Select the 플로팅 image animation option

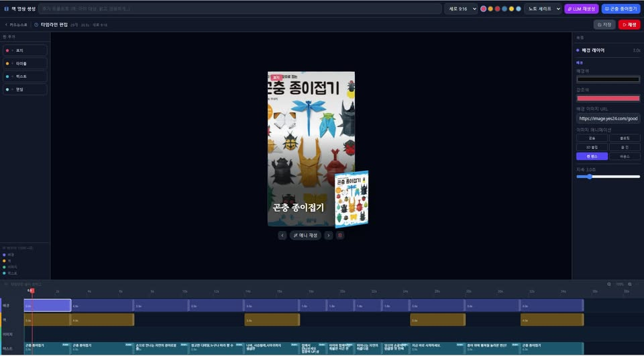pyautogui.click(x=625, y=138)
